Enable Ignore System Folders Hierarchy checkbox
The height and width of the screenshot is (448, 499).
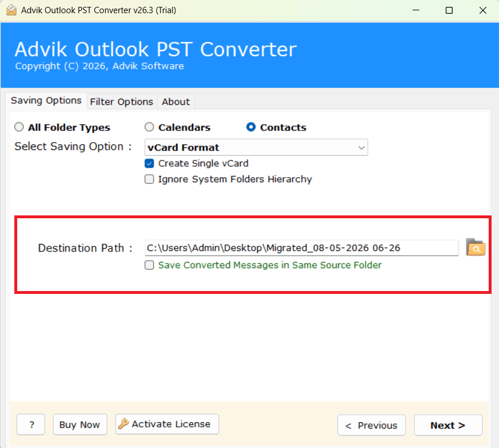pos(150,179)
